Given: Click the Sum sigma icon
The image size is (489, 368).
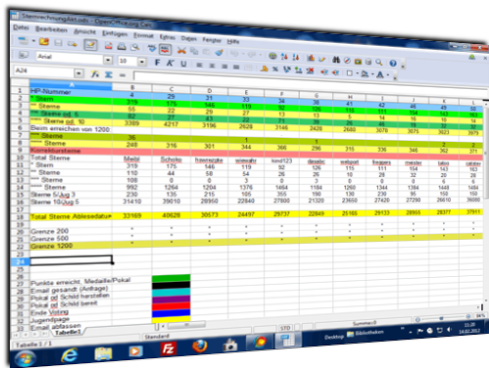Looking at the screenshot, I should pos(109,75).
